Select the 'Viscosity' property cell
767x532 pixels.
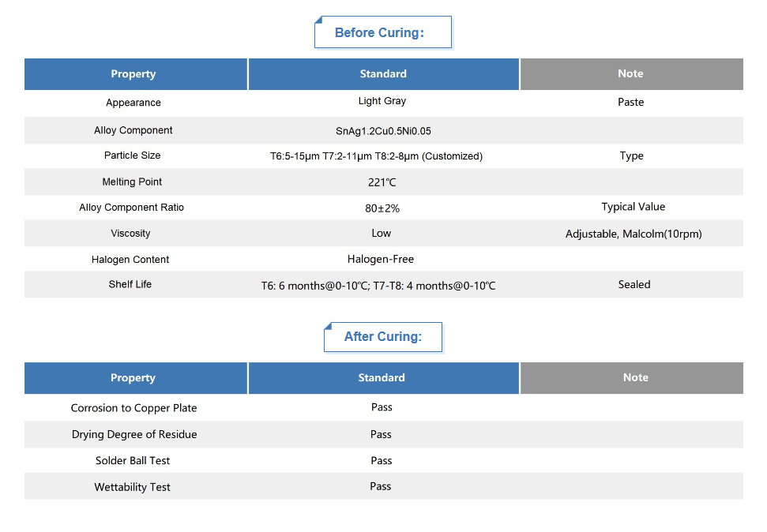pyautogui.click(x=130, y=233)
